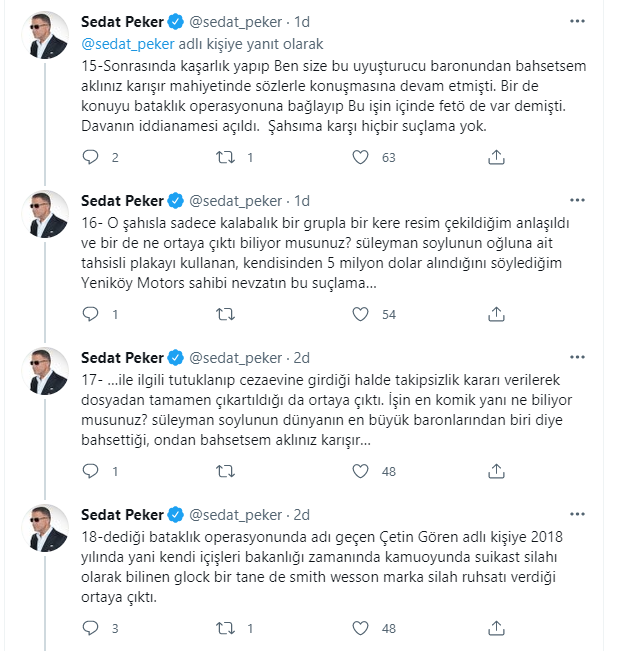The width and height of the screenshot is (624, 651).
Task: Open Sedat Peker profile name on tweet 16
Action: click(122, 201)
